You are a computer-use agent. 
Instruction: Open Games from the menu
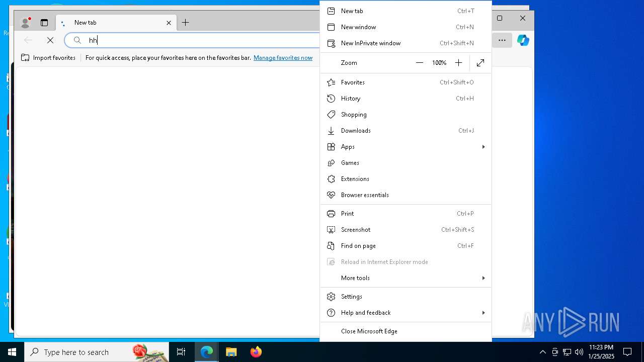(406, 163)
